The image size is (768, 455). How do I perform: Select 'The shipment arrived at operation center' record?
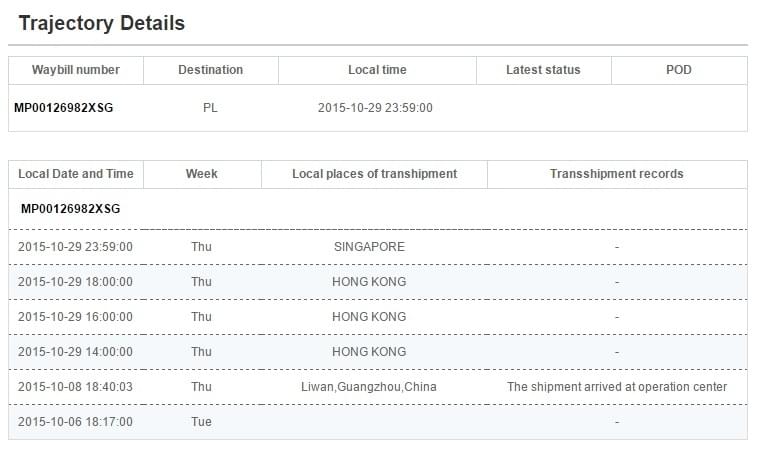617,387
